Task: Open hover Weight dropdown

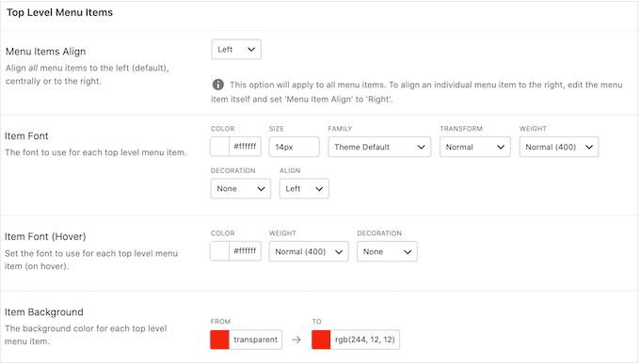Action: [309, 251]
